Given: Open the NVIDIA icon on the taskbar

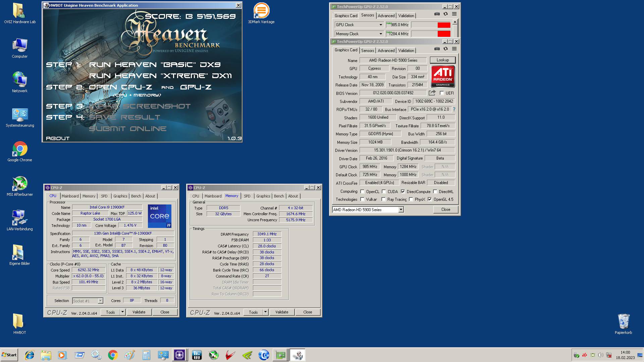Looking at the screenshot, I should coord(247,355).
